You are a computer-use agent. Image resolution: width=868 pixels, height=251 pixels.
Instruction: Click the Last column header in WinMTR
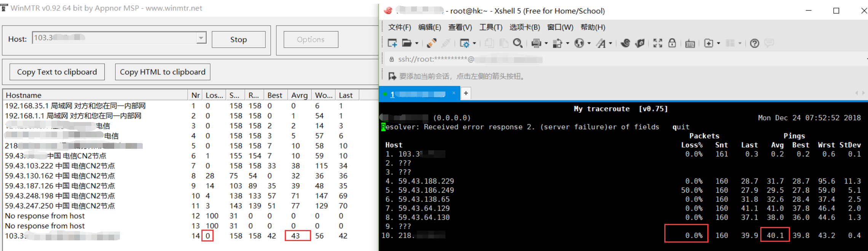tap(347, 95)
